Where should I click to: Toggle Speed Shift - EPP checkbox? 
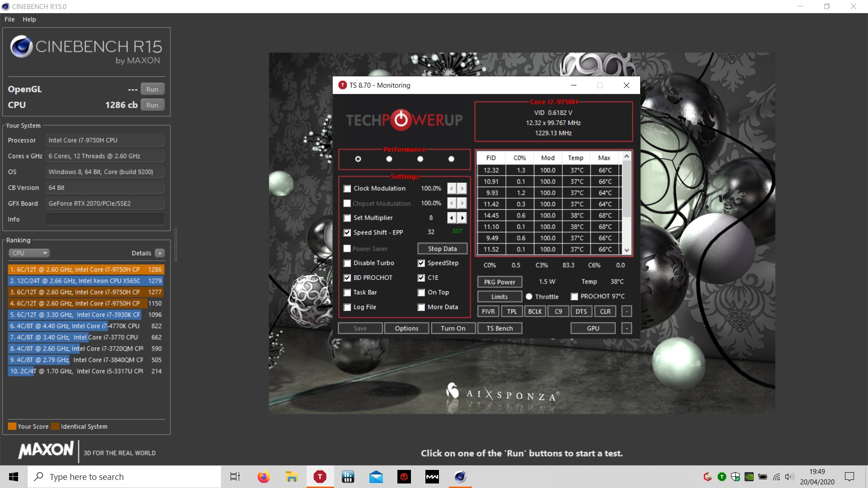click(x=347, y=232)
